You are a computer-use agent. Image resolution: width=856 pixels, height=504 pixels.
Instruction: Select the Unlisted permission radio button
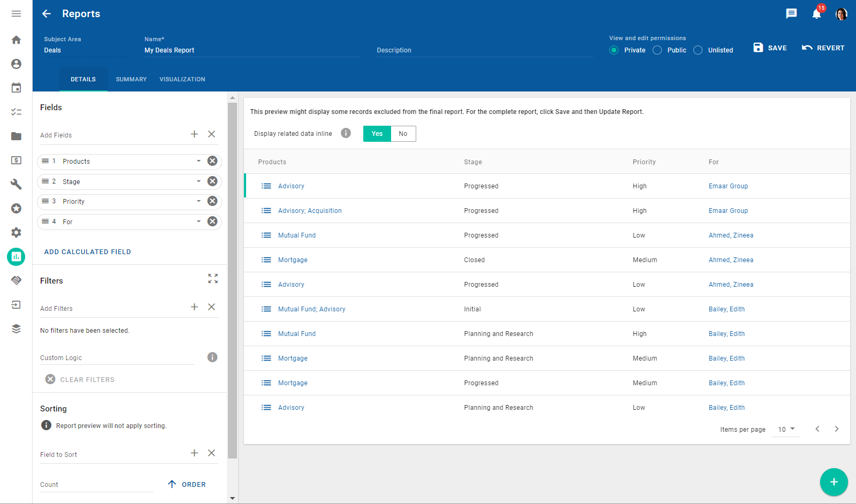pyautogui.click(x=698, y=50)
